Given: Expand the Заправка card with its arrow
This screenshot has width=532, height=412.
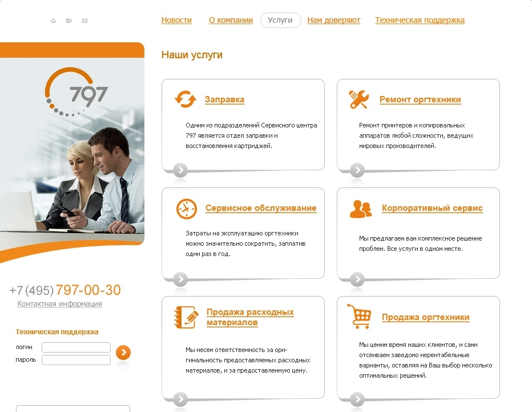Looking at the screenshot, I should (x=180, y=170).
